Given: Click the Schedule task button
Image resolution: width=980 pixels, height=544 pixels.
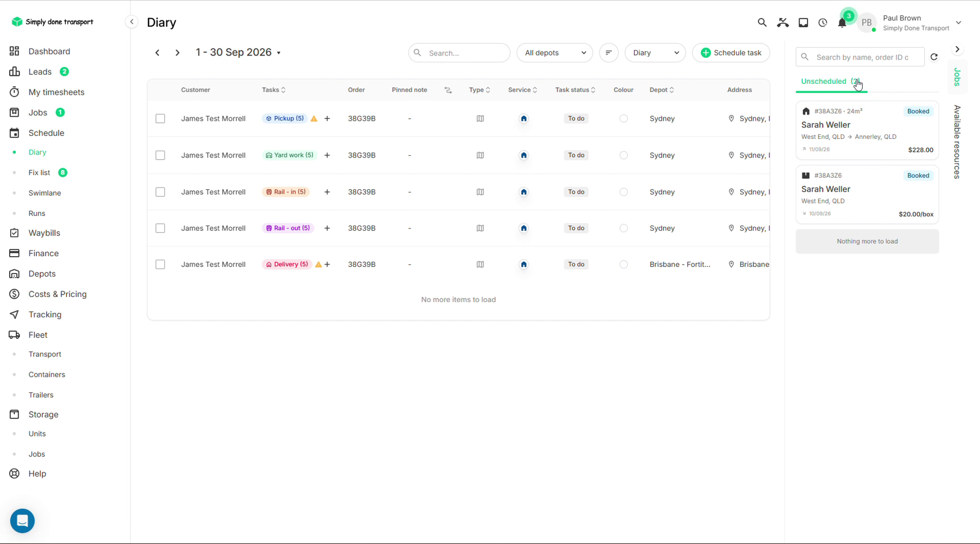Looking at the screenshot, I should [x=731, y=53].
